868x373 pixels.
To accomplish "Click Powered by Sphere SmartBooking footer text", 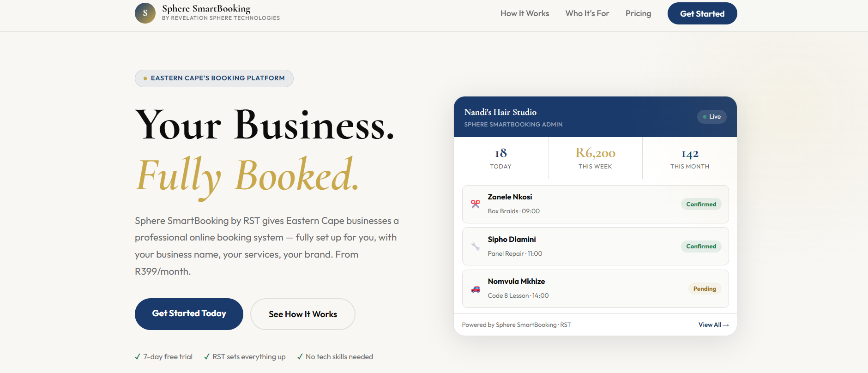I will tap(517, 325).
